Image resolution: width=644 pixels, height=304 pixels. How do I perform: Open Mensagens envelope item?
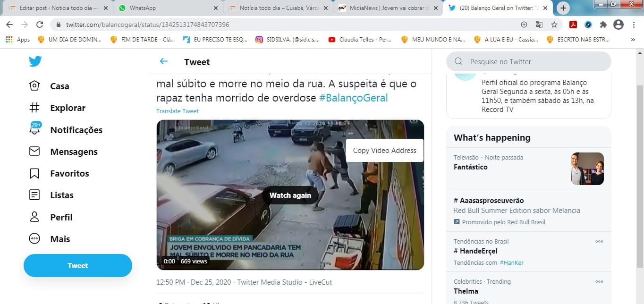63,152
